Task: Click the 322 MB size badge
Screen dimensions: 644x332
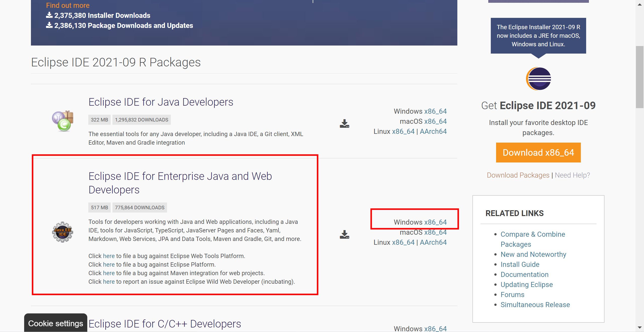Action: (x=99, y=120)
